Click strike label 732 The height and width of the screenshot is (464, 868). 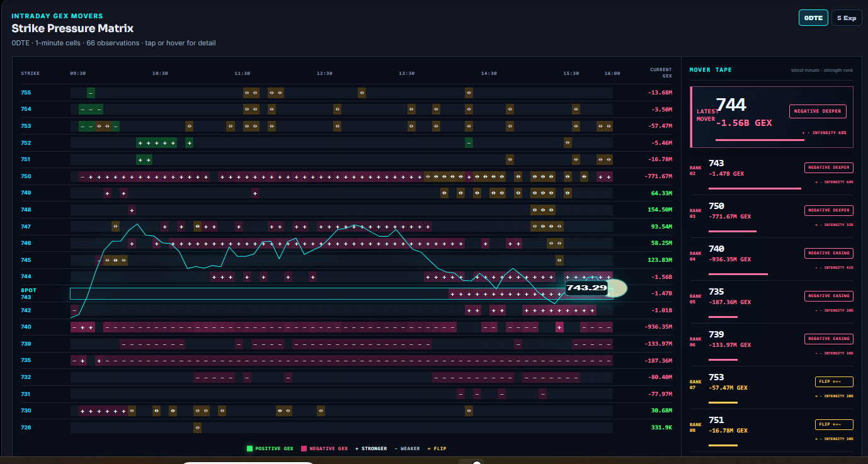click(26, 377)
